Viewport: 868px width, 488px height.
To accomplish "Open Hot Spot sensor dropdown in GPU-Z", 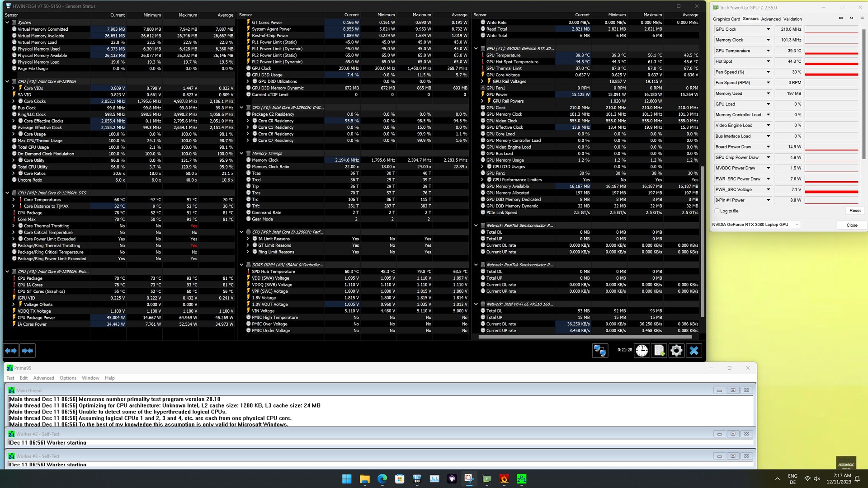I will 768,61.
